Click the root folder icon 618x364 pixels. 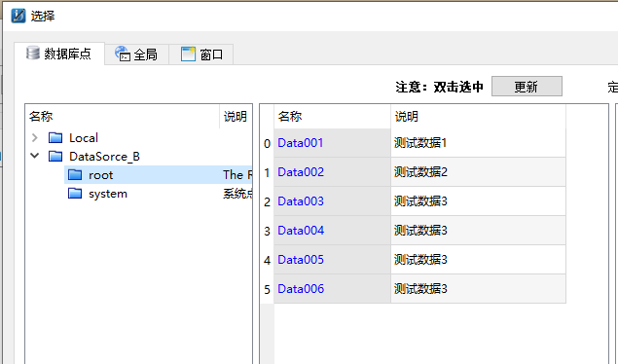click(x=75, y=174)
